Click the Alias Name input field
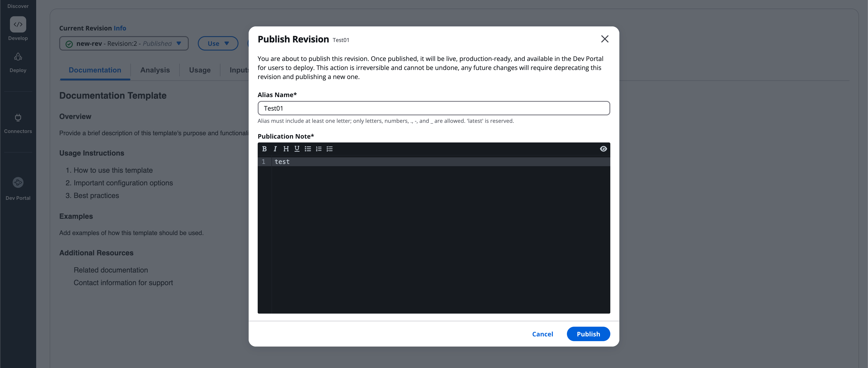Viewport: 868px width, 368px height. pos(433,108)
